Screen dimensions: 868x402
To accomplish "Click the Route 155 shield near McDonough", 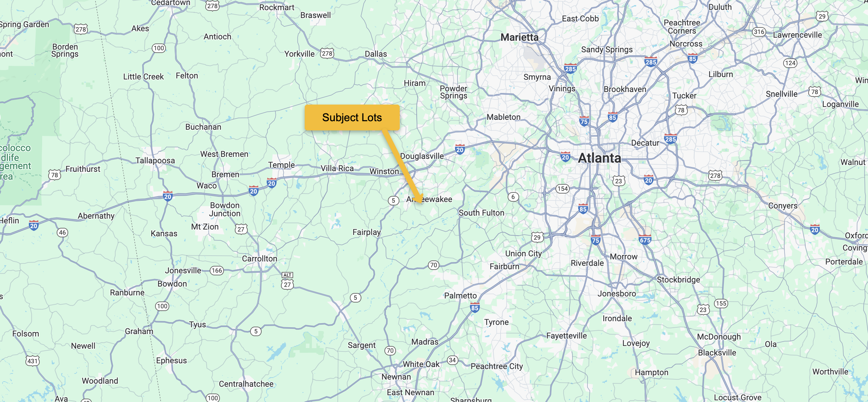I will pos(721,304).
